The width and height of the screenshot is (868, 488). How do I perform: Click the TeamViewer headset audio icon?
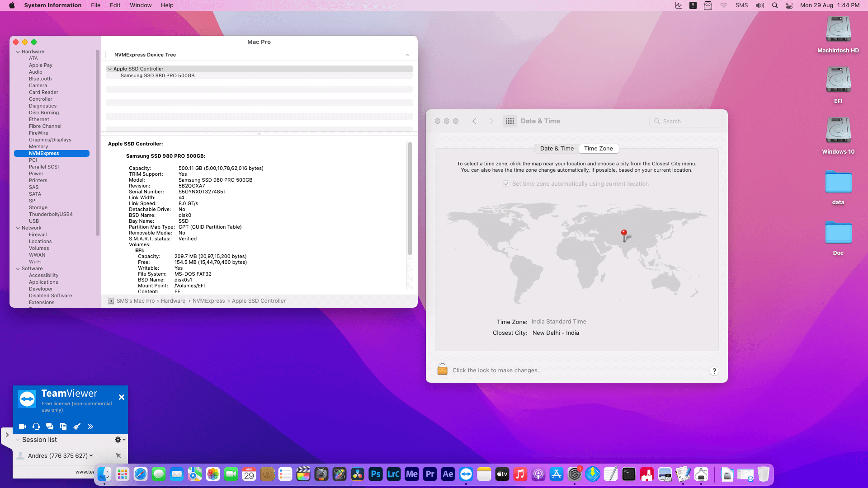36,427
